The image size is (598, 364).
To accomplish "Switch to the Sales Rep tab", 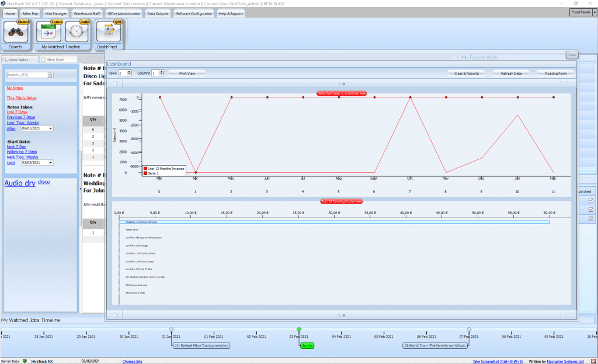I will (x=30, y=13).
